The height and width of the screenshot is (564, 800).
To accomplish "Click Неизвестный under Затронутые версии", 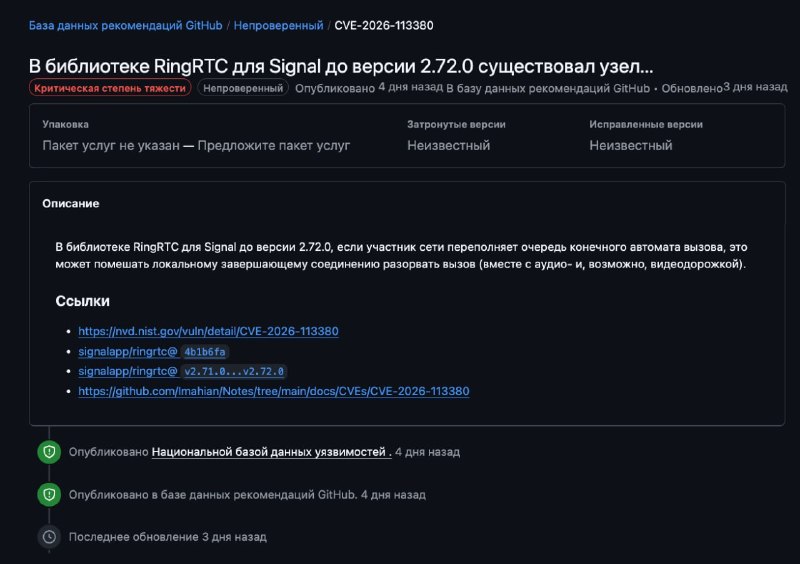I will pyautogui.click(x=448, y=145).
